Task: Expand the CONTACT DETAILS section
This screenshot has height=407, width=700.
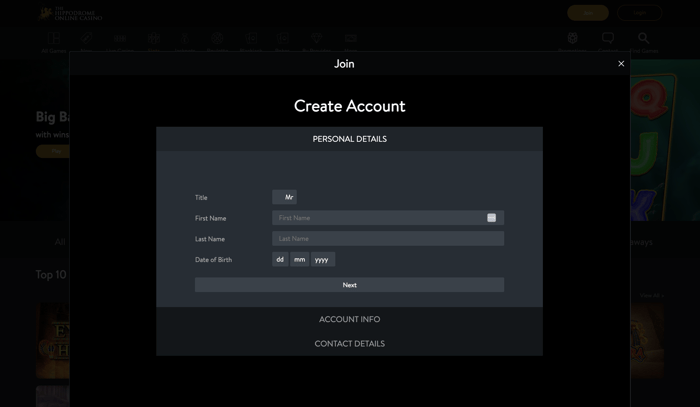Action: click(x=350, y=344)
